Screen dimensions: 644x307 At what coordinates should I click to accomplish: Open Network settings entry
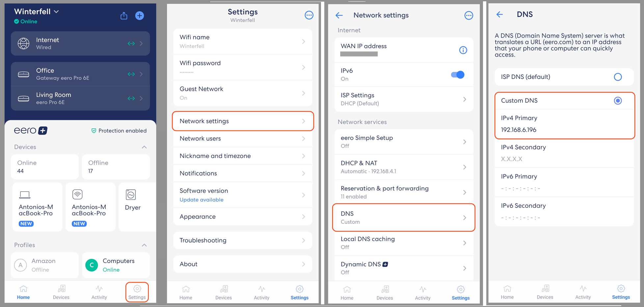pos(243,121)
